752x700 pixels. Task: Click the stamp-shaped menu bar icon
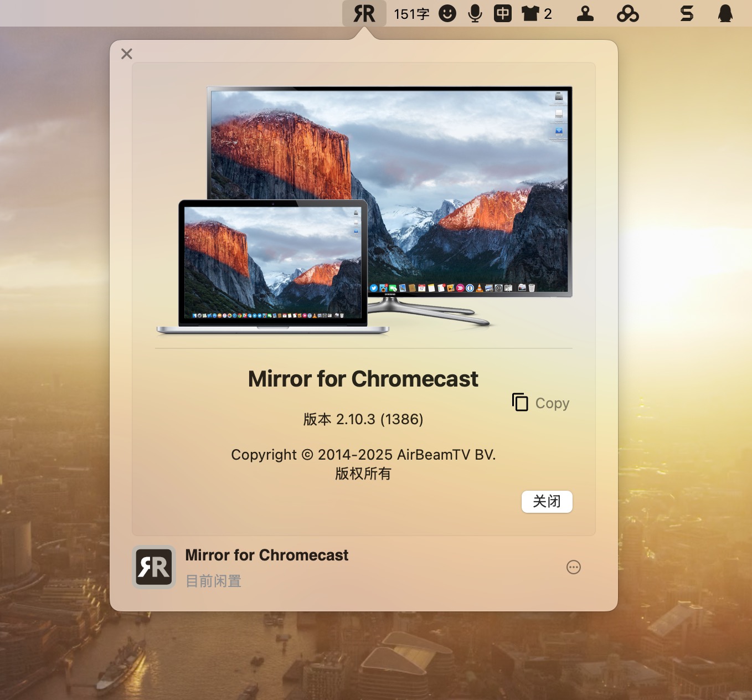[585, 13]
